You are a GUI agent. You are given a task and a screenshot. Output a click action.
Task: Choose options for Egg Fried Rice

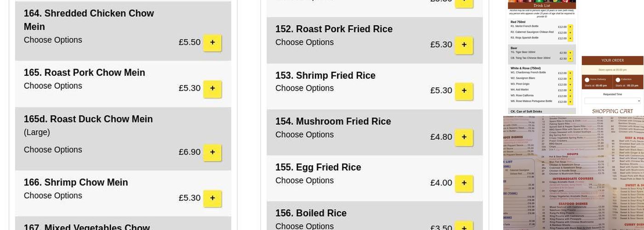[x=304, y=181]
